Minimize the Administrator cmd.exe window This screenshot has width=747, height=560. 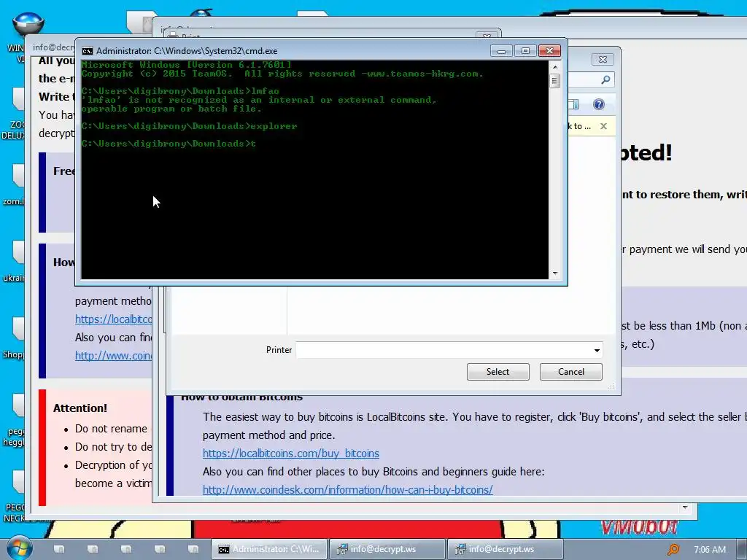(x=501, y=51)
